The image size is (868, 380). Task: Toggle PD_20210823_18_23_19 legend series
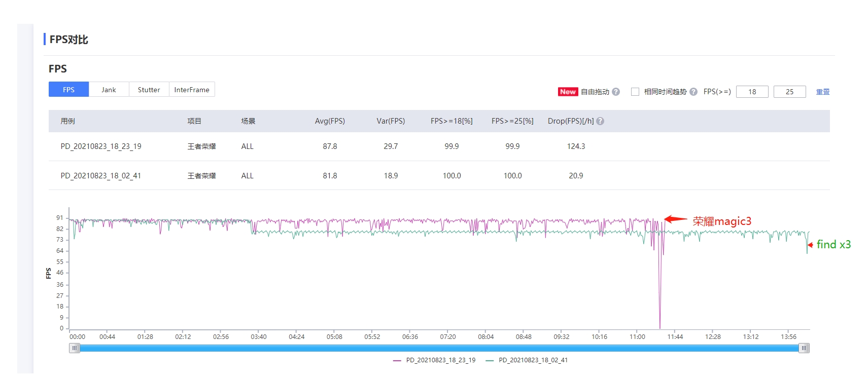(434, 360)
